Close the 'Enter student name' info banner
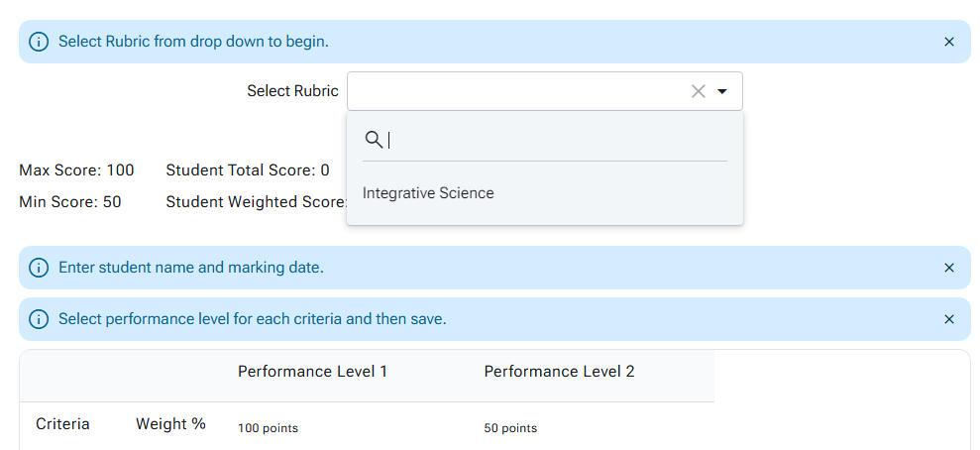980x450 pixels. [948, 268]
